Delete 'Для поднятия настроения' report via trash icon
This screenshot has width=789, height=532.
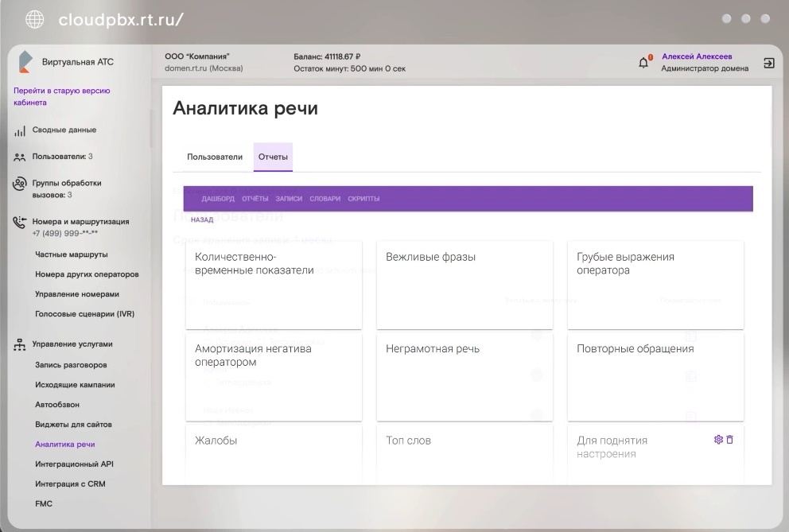pyautogui.click(x=730, y=440)
